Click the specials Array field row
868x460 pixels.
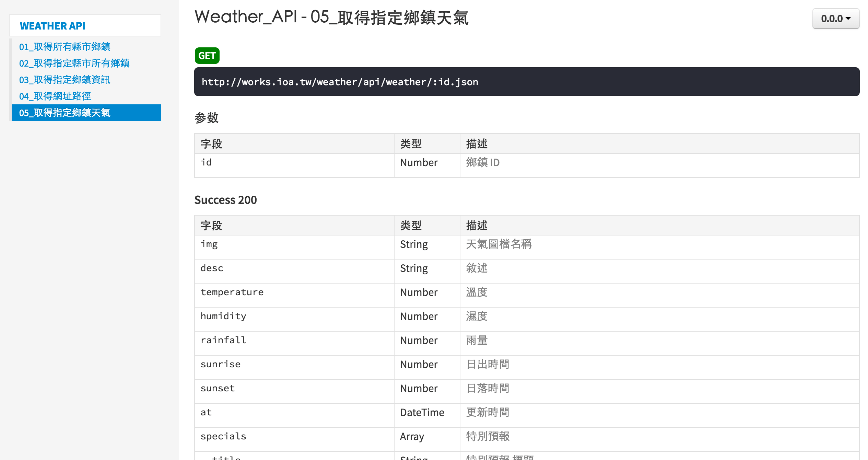[223, 436]
